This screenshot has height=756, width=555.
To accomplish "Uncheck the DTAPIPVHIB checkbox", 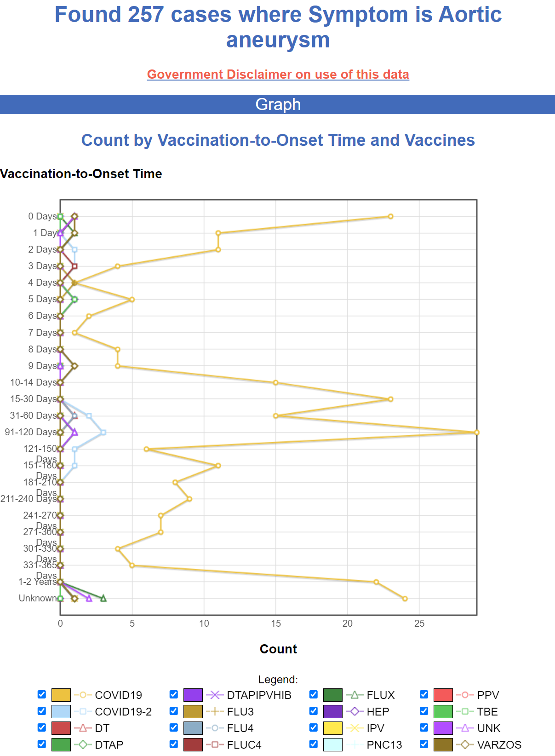I will (x=174, y=694).
